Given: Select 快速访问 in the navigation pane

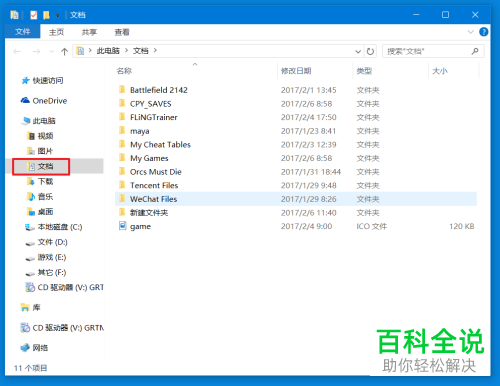Looking at the screenshot, I should (48, 80).
